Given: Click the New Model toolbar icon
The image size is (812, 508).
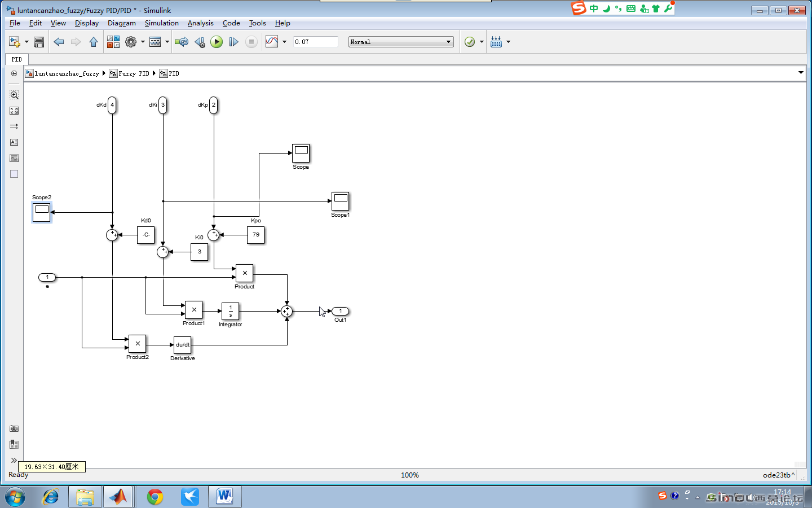Looking at the screenshot, I should (x=14, y=42).
